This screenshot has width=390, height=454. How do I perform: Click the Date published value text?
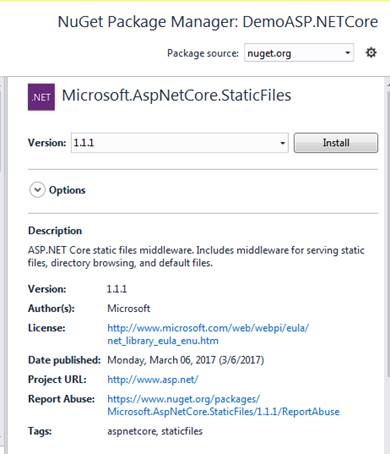pyautogui.click(x=186, y=360)
